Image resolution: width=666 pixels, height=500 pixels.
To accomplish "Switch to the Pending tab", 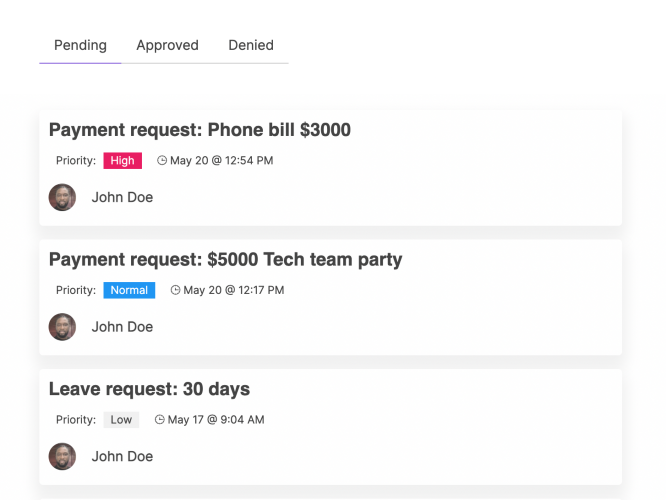I will pos(80,45).
